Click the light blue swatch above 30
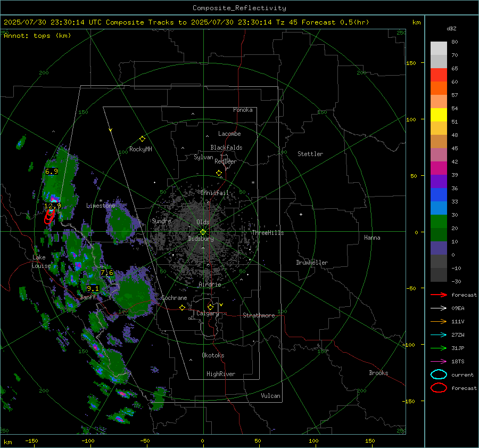Image resolution: width=479 pixels, height=448 pixels. [x=439, y=208]
